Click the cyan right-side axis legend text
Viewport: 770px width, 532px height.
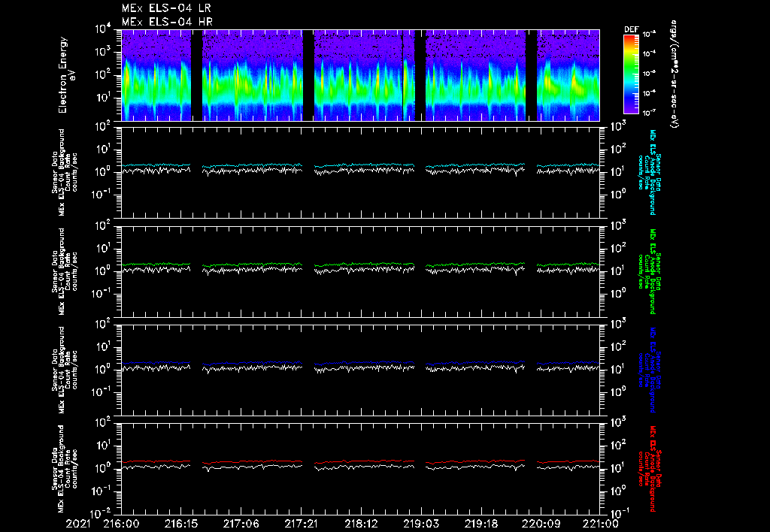650,172
